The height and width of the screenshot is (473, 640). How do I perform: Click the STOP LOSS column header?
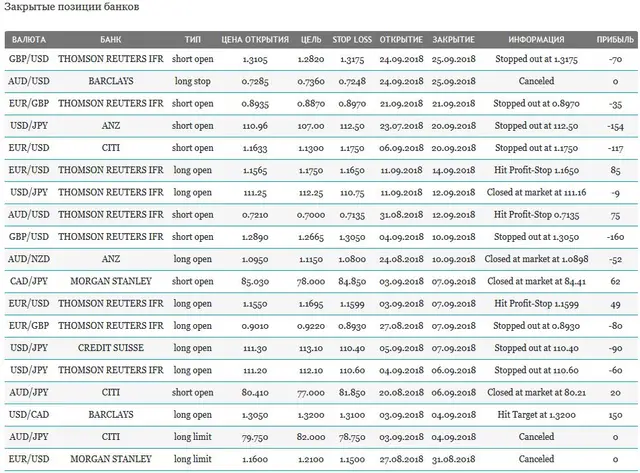[352, 40]
